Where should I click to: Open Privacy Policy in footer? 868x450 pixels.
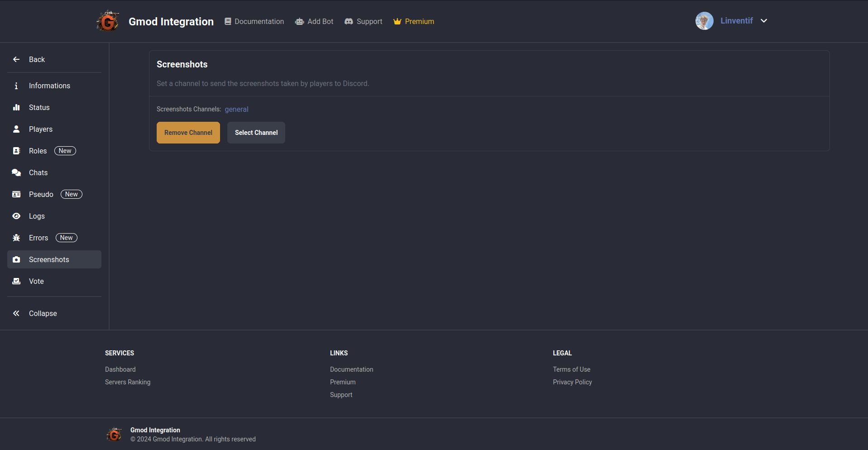tap(572, 382)
